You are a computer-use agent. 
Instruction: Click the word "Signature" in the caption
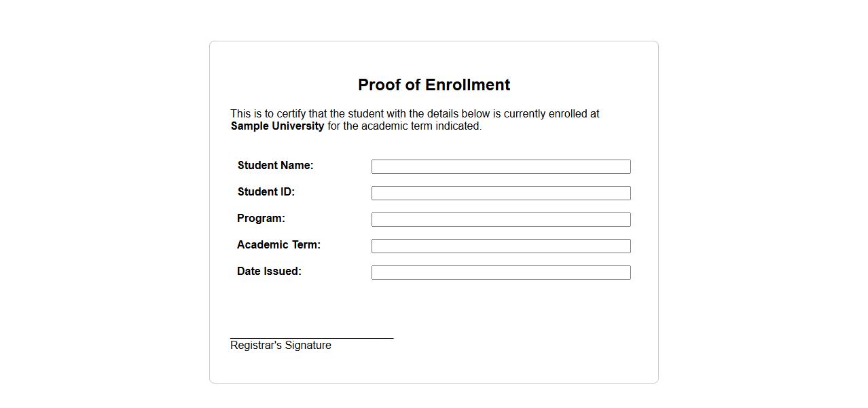pos(308,346)
